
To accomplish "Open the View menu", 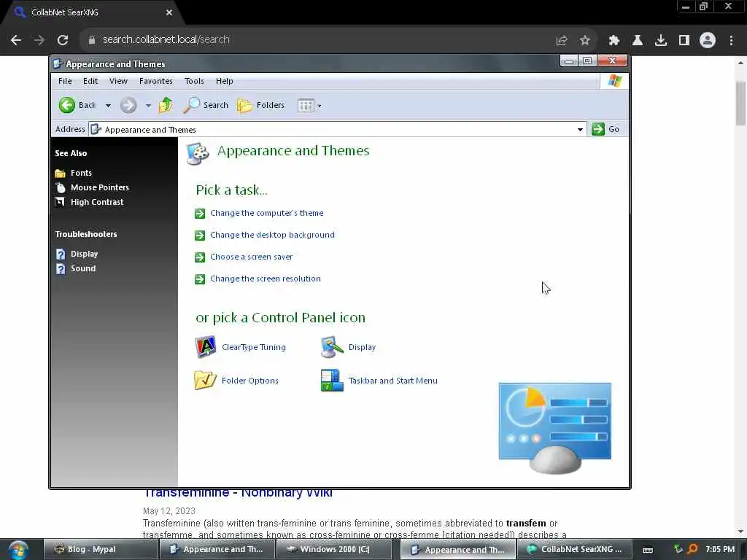I will 118,81.
